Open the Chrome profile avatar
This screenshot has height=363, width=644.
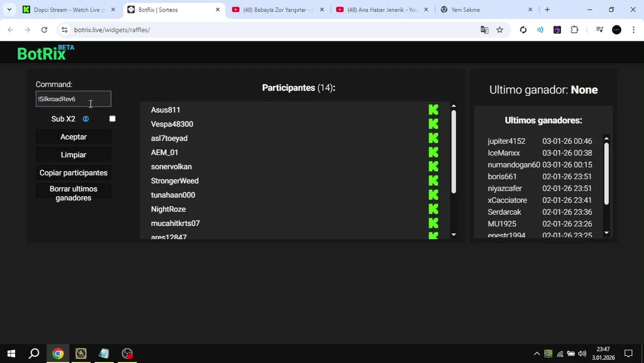[616, 30]
